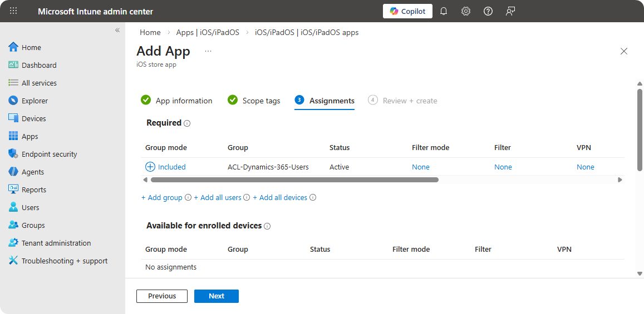Screen dimensions: 644x314
Task: Go to Tenant administration in sidebar
Action: coord(56,243)
